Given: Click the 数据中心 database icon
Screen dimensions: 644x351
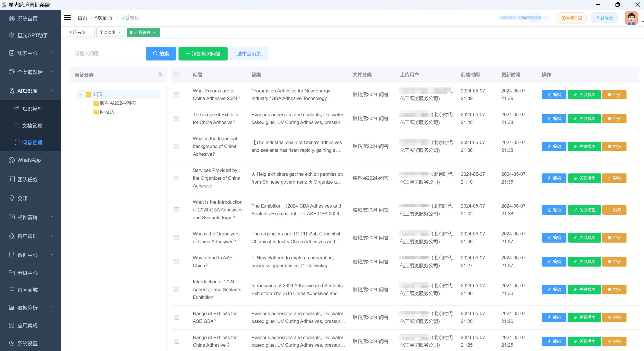Looking at the screenshot, I should pos(11,255).
